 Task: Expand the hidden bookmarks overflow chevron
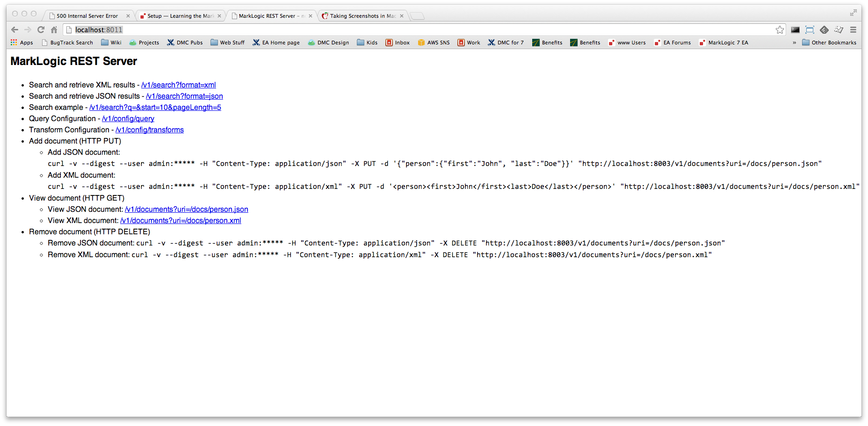click(794, 43)
